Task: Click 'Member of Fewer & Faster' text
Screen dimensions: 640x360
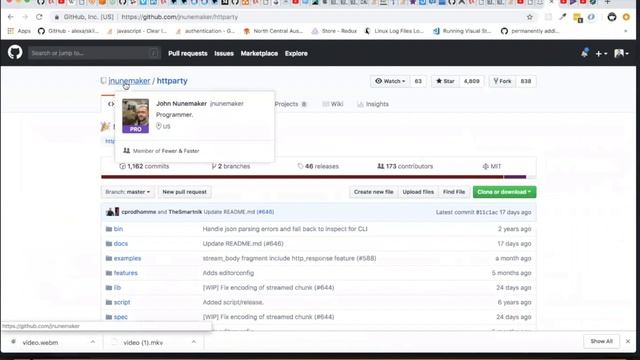Action: click(x=166, y=151)
